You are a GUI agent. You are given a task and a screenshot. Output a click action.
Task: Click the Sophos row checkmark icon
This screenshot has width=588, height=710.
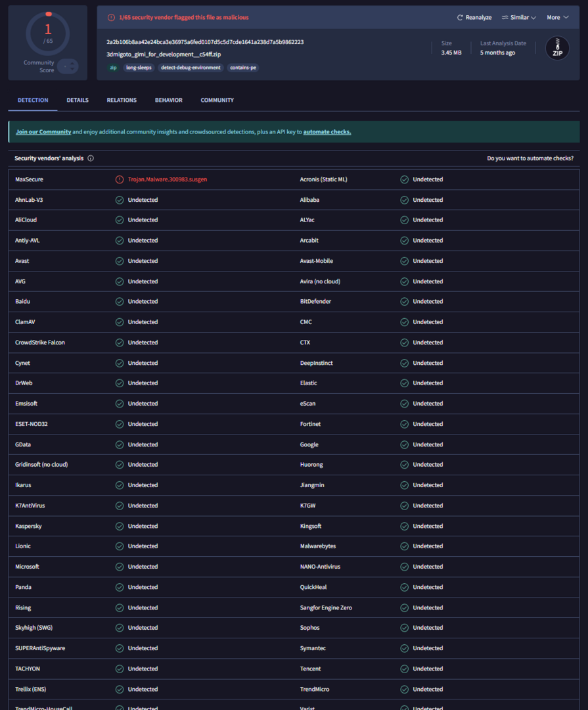pyautogui.click(x=404, y=628)
